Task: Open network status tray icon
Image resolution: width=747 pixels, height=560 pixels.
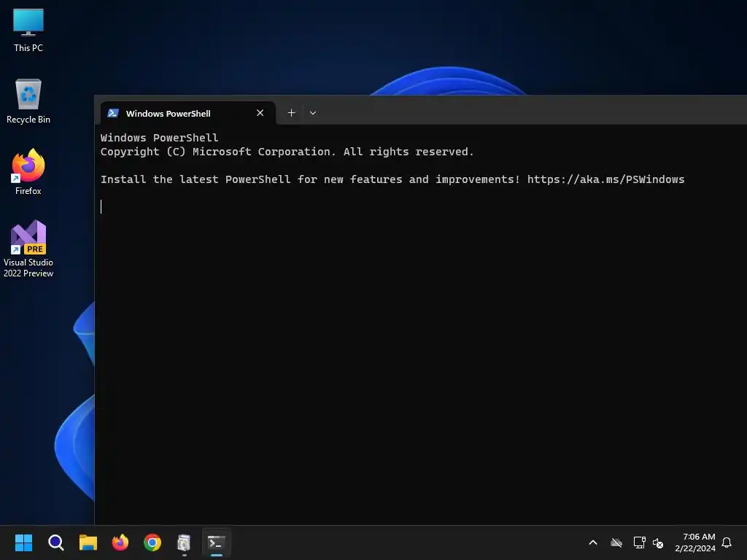Action: tap(639, 542)
